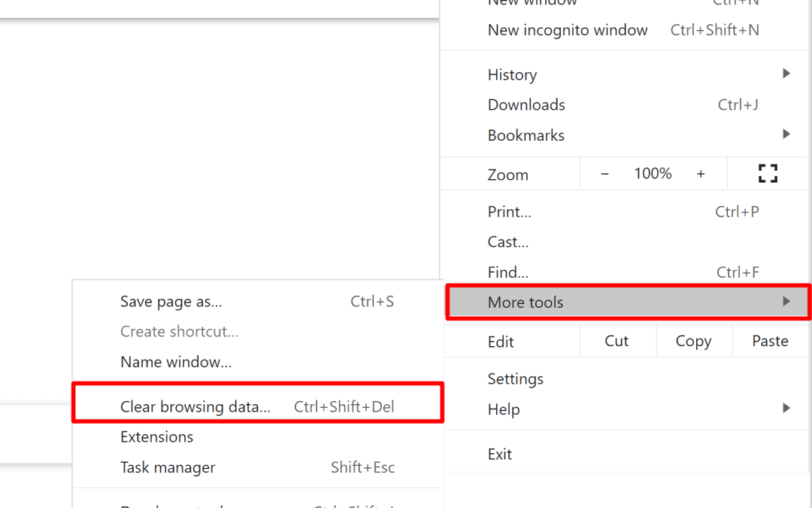Viewport: 812px width, 508px height.
Task: Open the Downloads page
Action: tap(526, 104)
